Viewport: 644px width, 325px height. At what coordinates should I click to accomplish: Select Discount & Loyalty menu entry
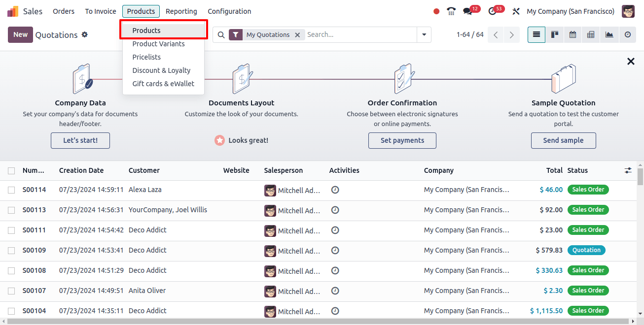tap(163, 70)
